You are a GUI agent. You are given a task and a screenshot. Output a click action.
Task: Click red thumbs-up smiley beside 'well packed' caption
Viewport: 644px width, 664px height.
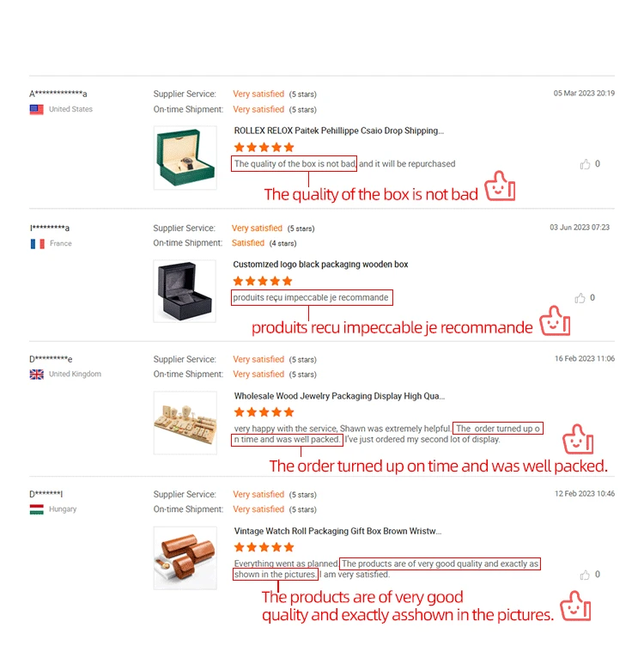point(578,440)
